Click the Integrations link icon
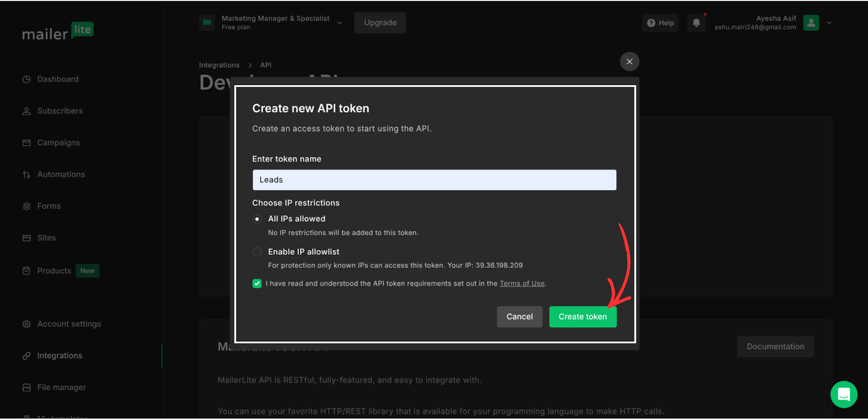This screenshot has width=868, height=419. pos(27,356)
